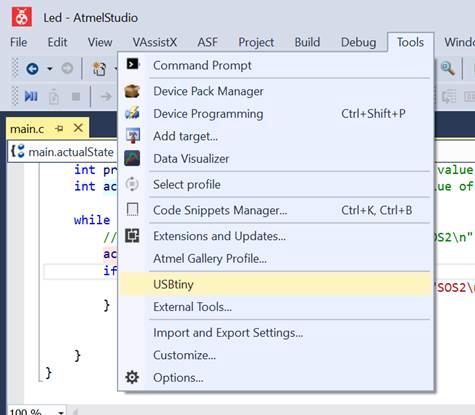Open Options... from Tools menu
Viewport: 475px width, 415px height.
click(x=276, y=378)
